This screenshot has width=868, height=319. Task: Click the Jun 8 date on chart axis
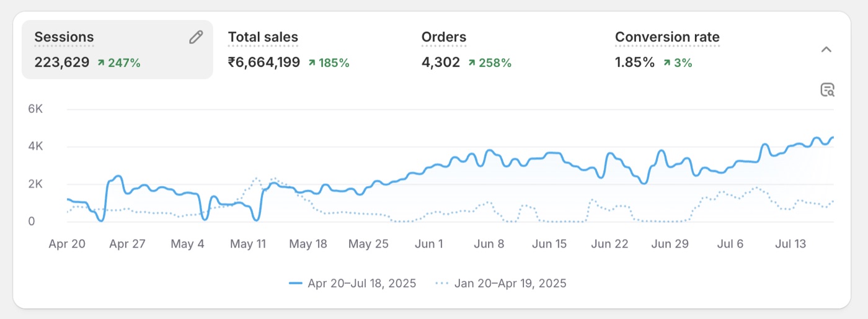pyautogui.click(x=489, y=244)
